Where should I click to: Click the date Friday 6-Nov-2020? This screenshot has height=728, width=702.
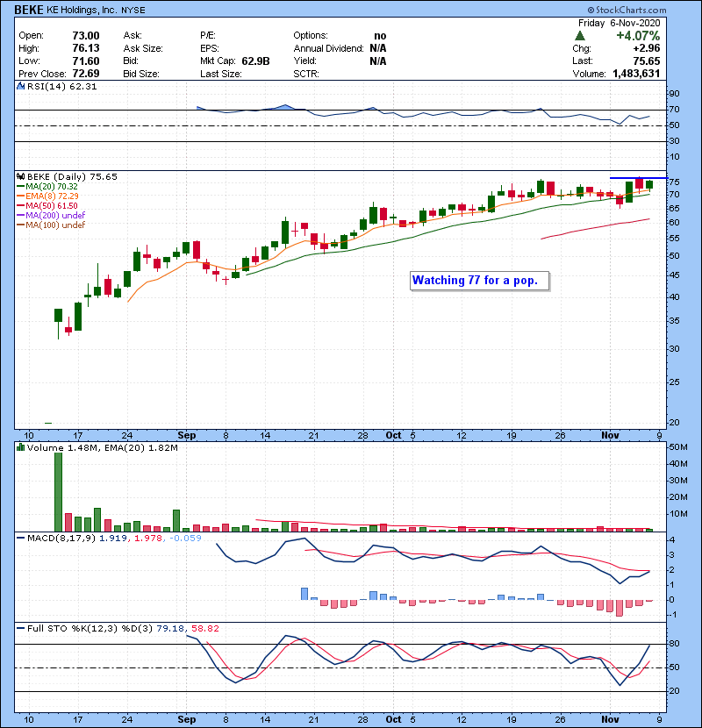(x=619, y=23)
